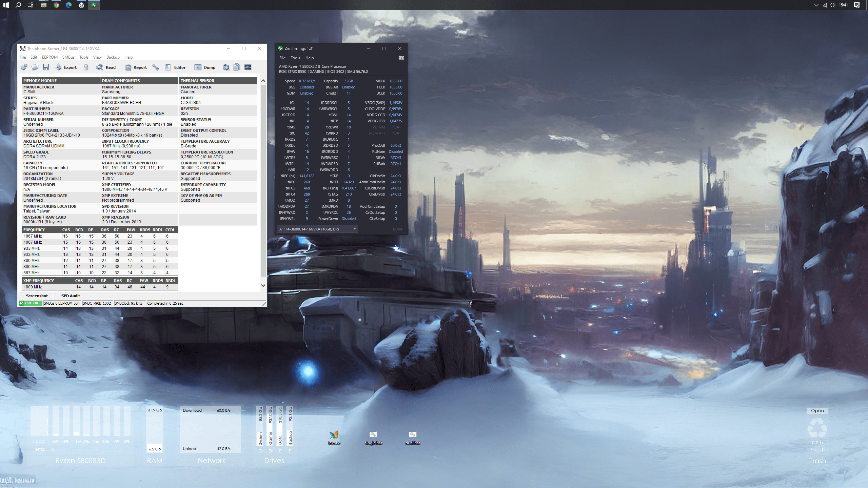Image resolution: width=868 pixels, height=488 pixels.
Task: Click the XMP 1800 MHz frequency row
Action: click(100, 287)
